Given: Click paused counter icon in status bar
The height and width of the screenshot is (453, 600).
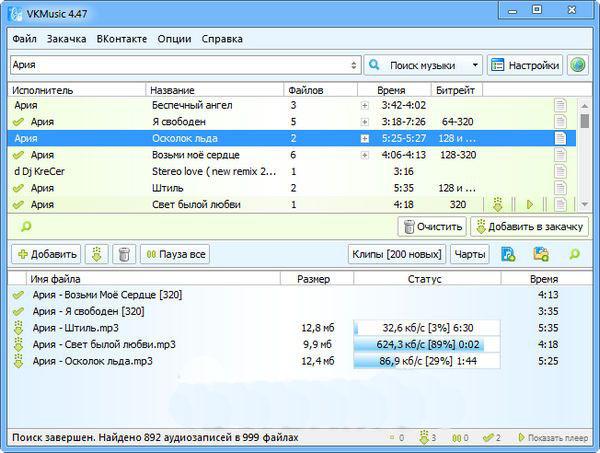Looking at the screenshot, I should [456, 438].
